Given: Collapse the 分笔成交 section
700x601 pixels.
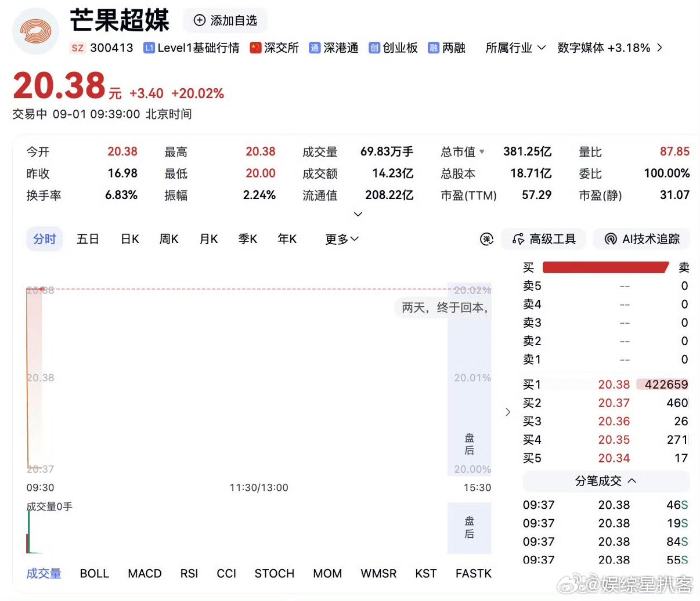Looking at the screenshot, I should (606, 481).
